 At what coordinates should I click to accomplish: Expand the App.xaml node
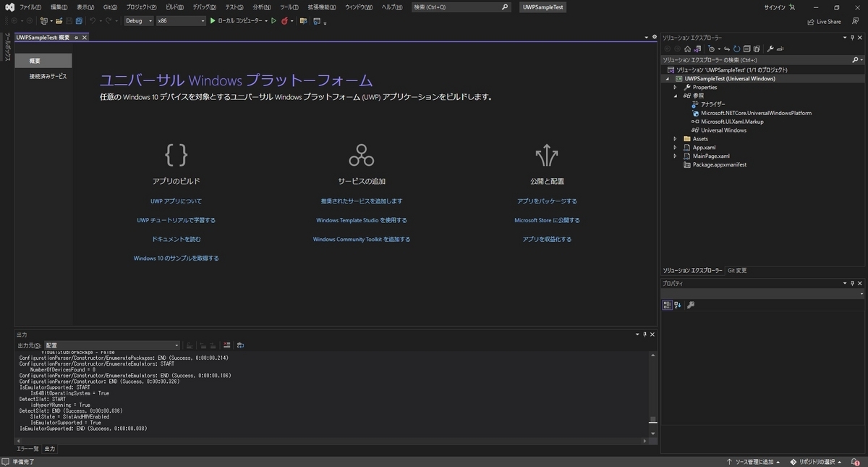click(x=676, y=148)
